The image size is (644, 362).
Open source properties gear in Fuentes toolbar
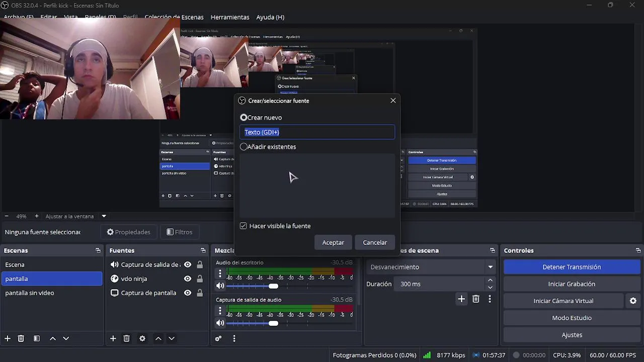pyautogui.click(x=142, y=338)
